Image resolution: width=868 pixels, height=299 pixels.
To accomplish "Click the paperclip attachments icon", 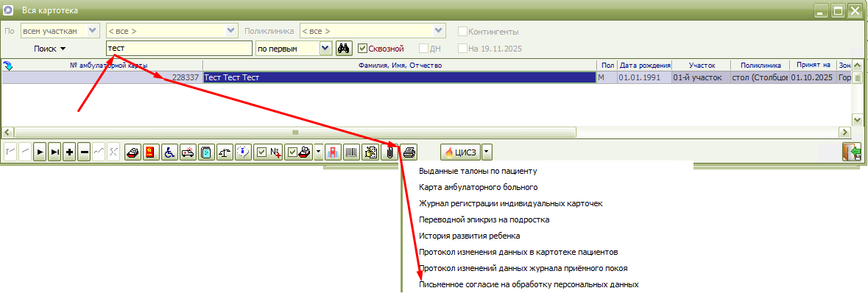I will [x=391, y=152].
